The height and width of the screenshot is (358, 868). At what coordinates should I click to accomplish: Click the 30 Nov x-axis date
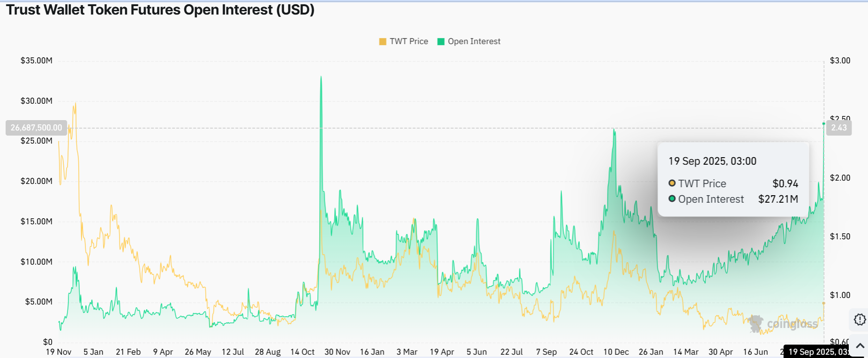click(337, 352)
